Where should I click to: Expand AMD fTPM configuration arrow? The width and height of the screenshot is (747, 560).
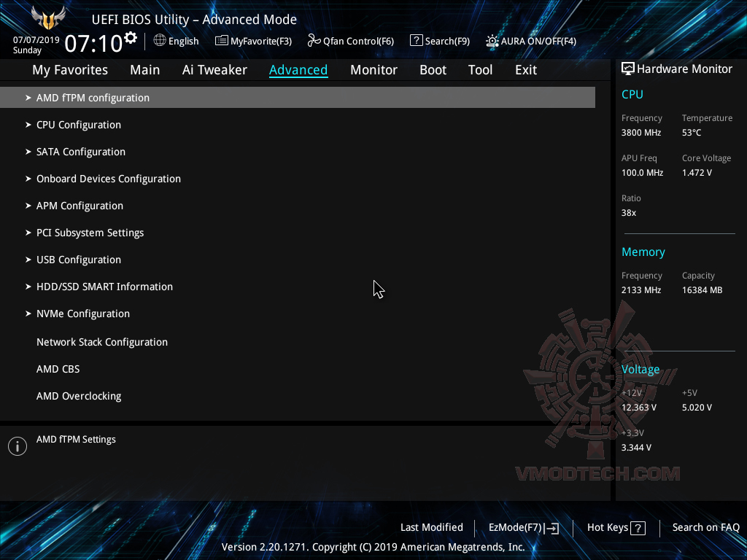[28, 98]
